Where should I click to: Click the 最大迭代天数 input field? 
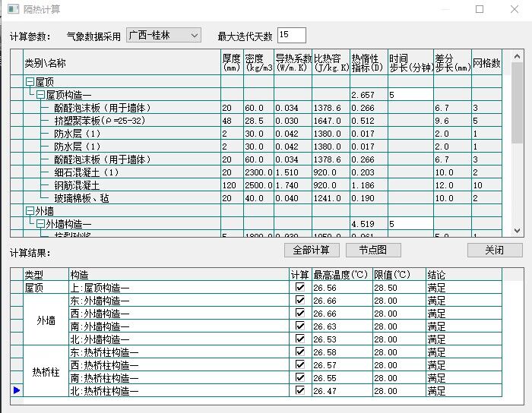(292, 35)
